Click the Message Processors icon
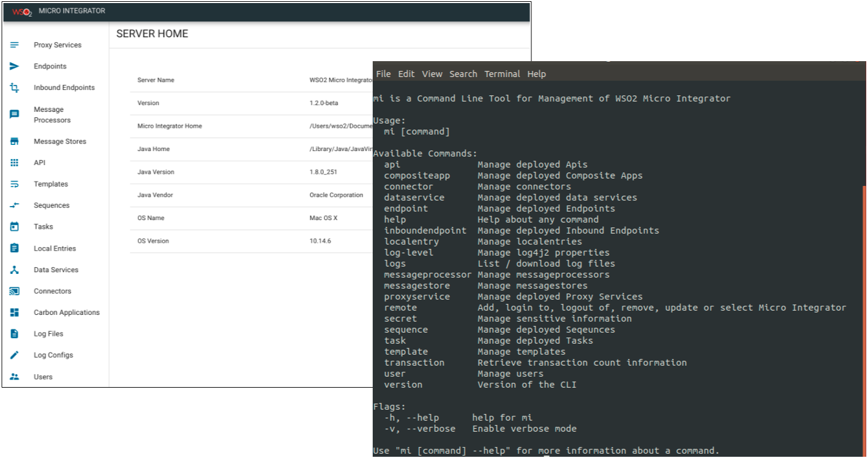The height and width of the screenshot is (458, 868). pos(15,114)
